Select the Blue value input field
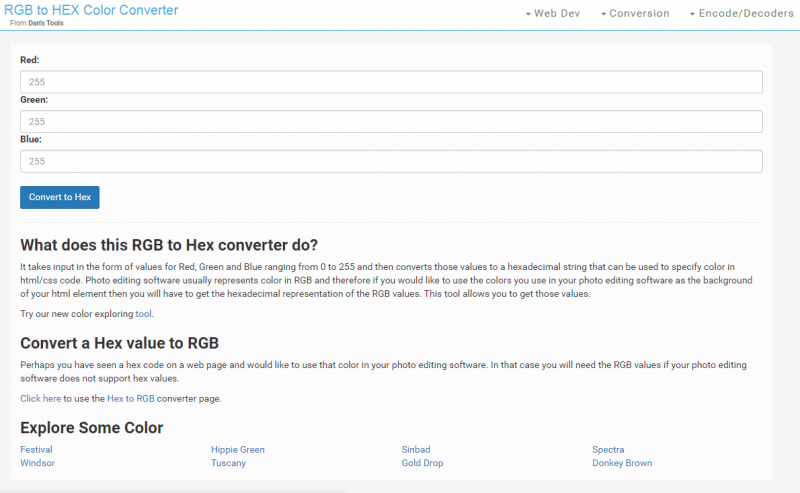800x493 pixels. pos(391,161)
